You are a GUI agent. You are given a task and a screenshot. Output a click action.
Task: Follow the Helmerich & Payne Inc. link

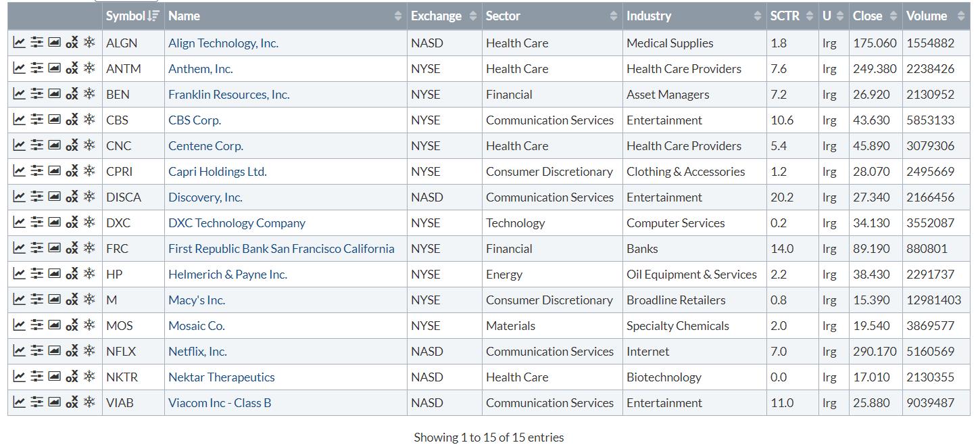227,274
